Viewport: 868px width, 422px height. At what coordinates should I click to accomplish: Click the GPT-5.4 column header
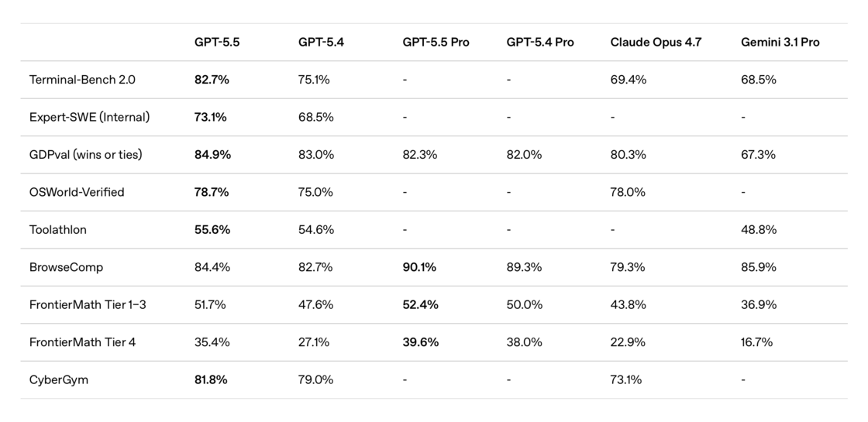pyautogui.click(x=321, y=42)
